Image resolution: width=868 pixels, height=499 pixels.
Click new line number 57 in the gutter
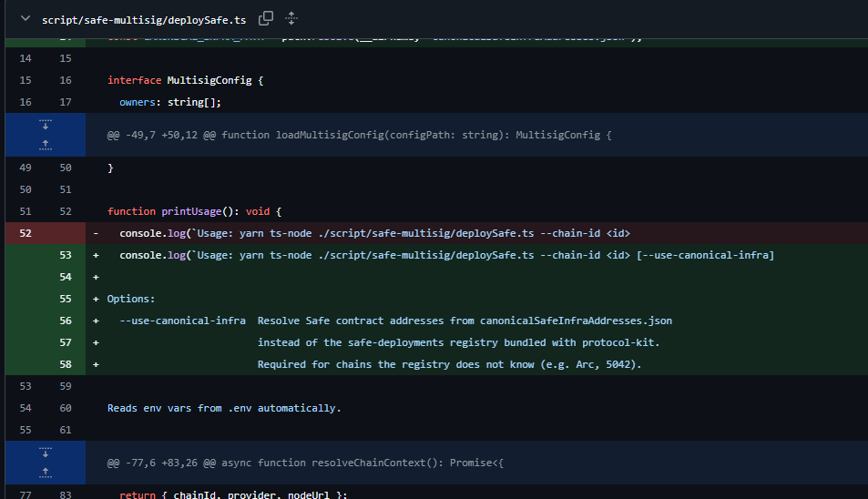point(66,342)
